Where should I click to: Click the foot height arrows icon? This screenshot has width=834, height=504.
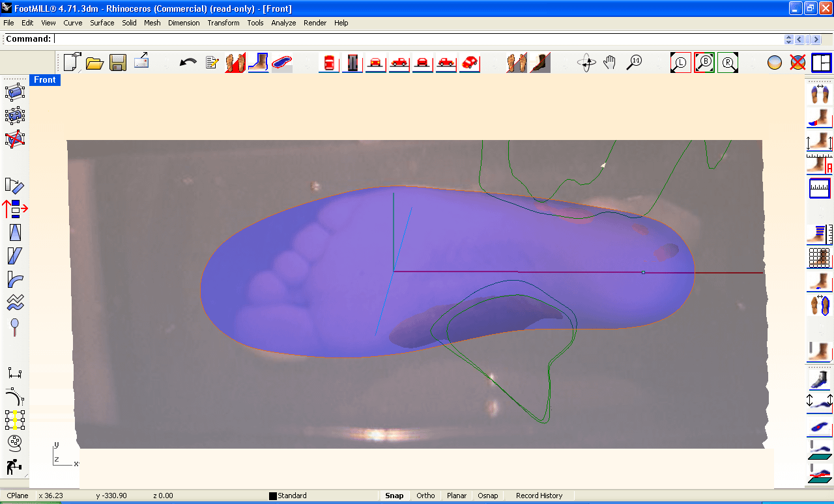tap(820, 141)
